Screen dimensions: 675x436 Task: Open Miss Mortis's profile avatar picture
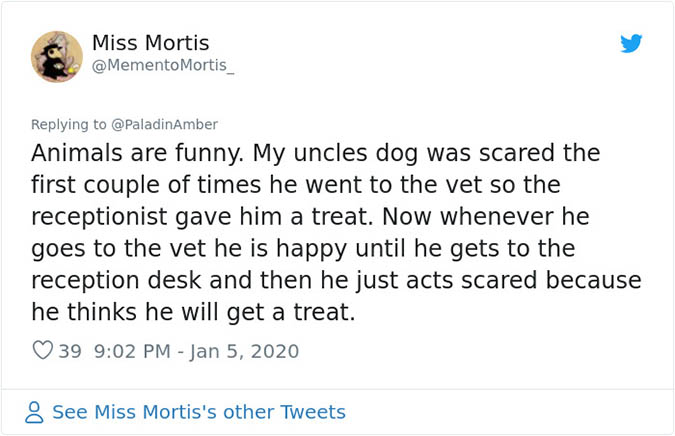(55, 56)
